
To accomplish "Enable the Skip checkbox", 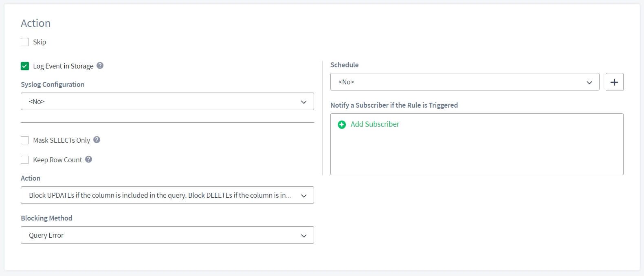I will pyautogui.click(x=25, y=42).
